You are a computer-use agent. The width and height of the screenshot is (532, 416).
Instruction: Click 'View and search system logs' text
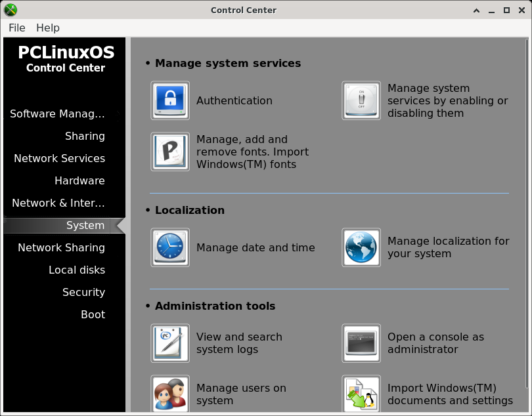click(x=239, y=343)
